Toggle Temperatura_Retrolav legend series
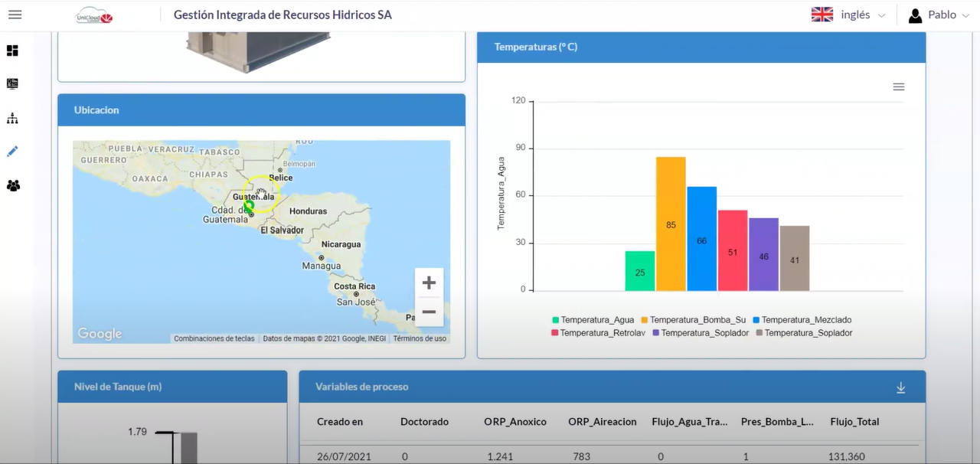Image resolution: width=980 pixels, height=464 pixels. click(x=599, y=333)
